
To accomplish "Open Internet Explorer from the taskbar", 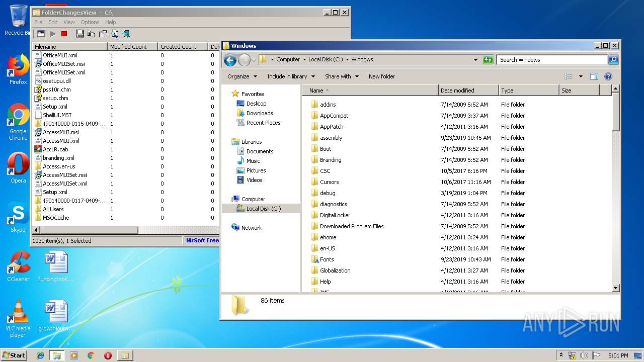I will click(x=40, y=355).
